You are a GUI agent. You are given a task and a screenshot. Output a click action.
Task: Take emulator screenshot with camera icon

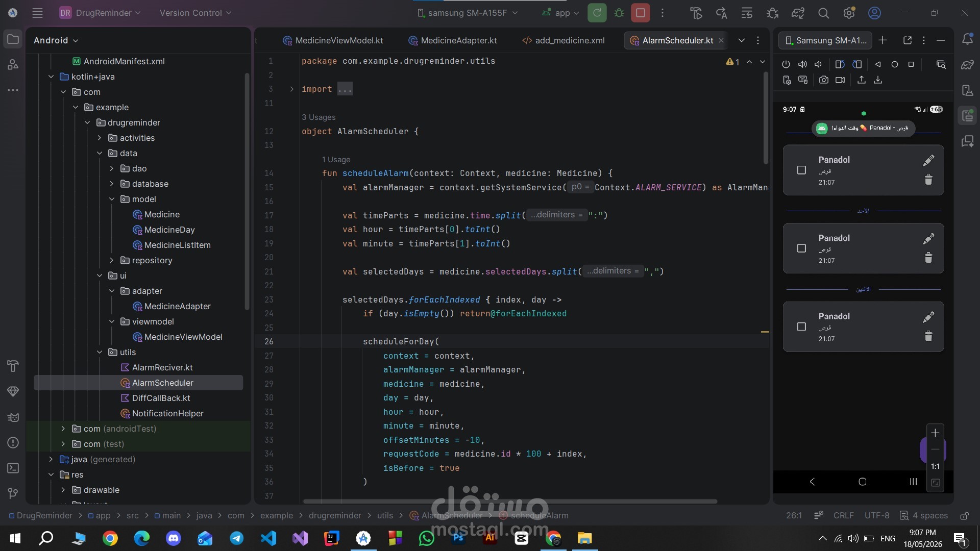pyautogui.click(x=823, y=80)
